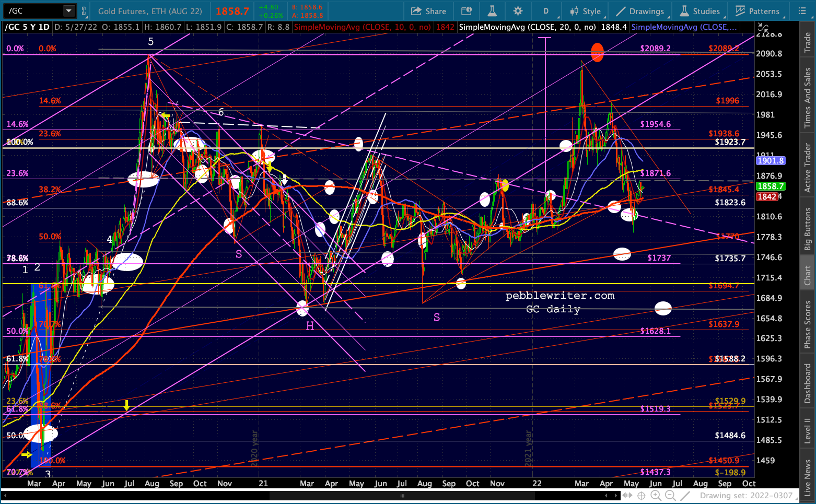The height and width of the screenshot is (504, 816).
Task: Select the line drawing tool icon
Action: click(x=685, y=496)
